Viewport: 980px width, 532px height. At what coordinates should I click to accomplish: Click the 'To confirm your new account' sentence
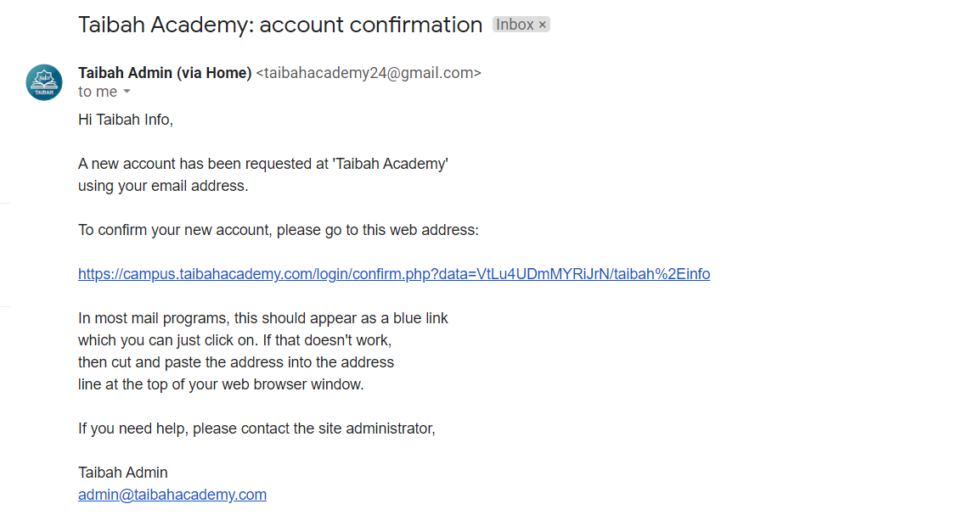coord(279,231)
